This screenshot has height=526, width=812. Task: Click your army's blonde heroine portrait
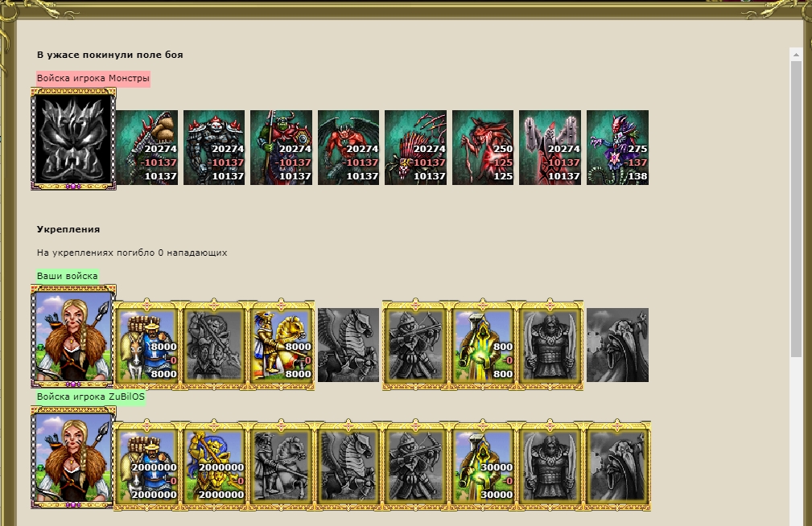coord(73,336)
